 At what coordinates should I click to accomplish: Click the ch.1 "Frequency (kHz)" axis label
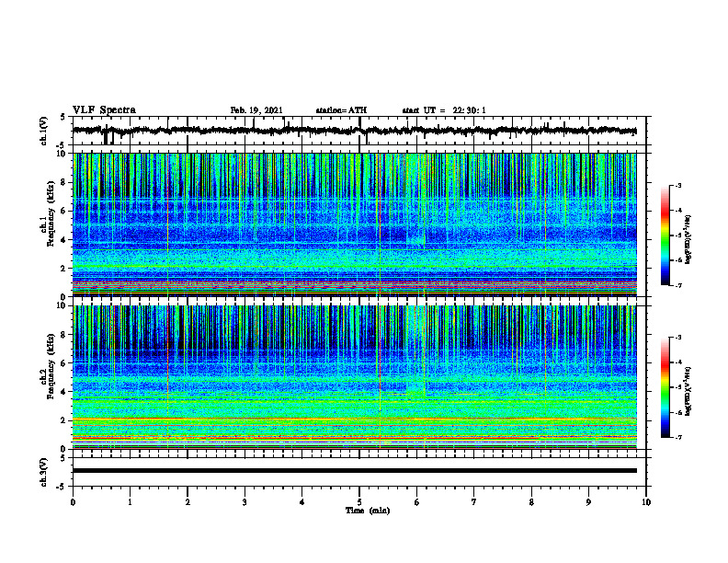[51, 213]
